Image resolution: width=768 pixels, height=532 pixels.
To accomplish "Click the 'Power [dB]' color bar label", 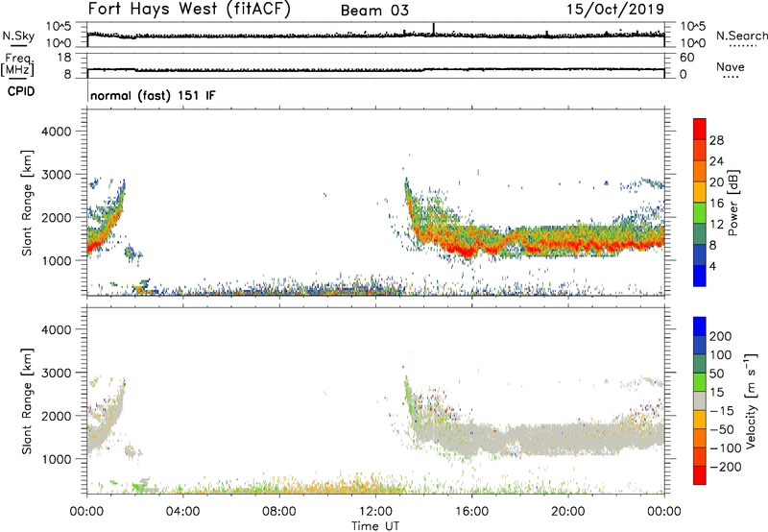I will click(732, 203).
